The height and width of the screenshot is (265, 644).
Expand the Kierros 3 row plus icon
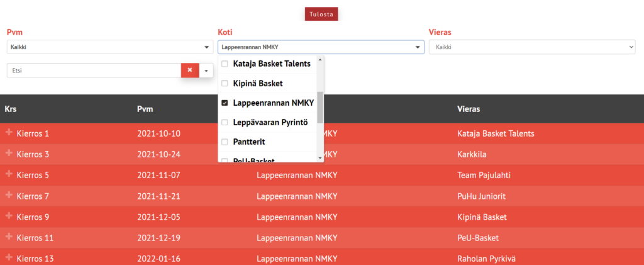coord(9,153)
